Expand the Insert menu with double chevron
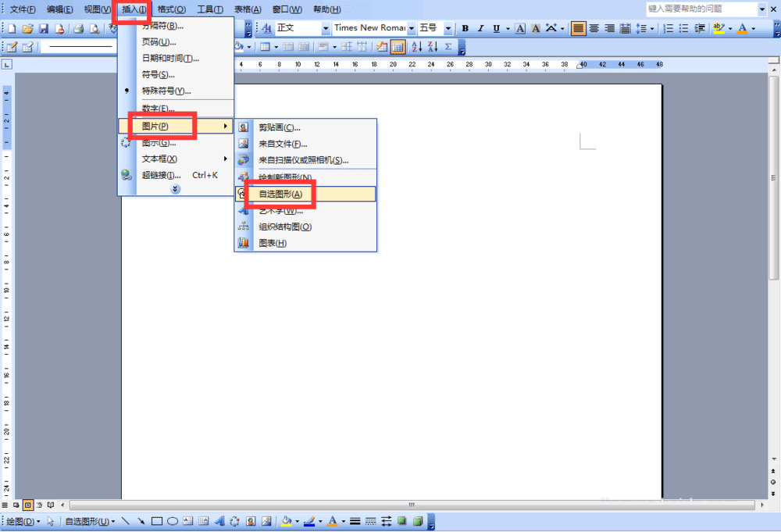This screenshot has width=781, height=532. (175, 189)
